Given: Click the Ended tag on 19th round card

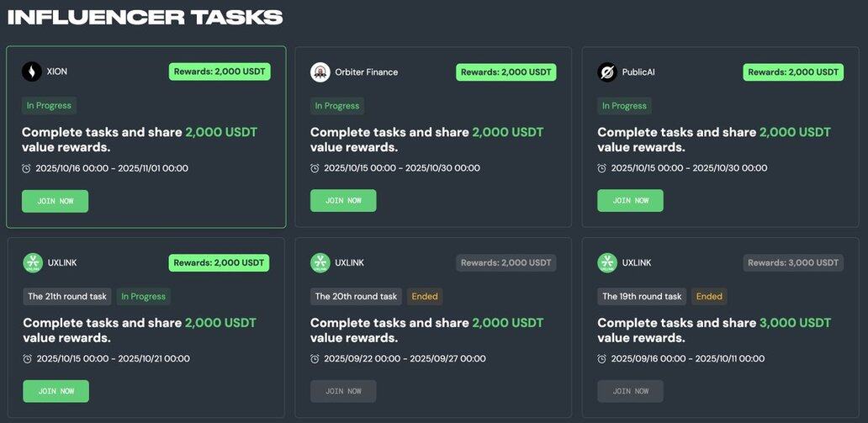Looking at the screenshot, I should point(709,296).
